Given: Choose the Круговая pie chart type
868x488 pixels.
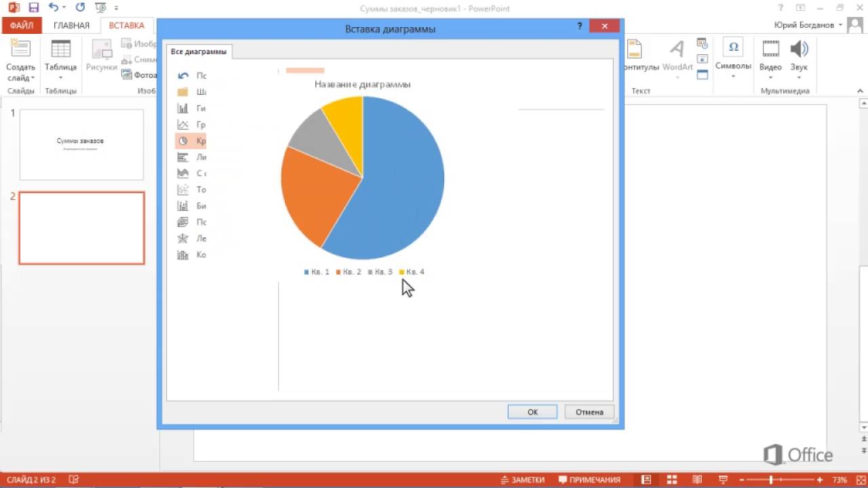Looking at the screenshot, I should (190, 141).
